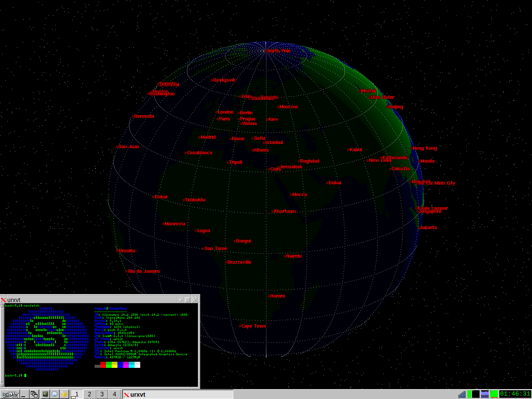Switch to workspace 2
The width and height of the screenshot is (532, 399).
tap(89, 394)
